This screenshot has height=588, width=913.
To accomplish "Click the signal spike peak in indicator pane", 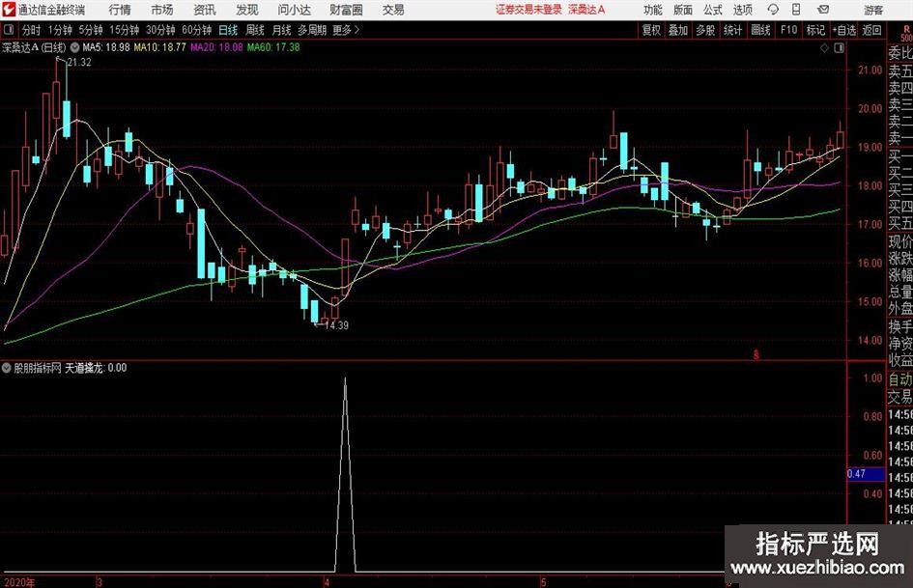I will [345, 379].
